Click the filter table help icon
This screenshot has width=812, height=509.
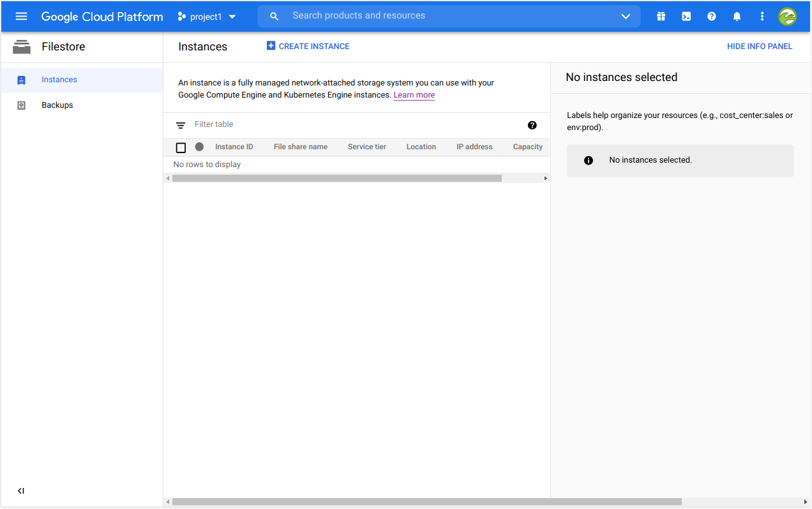(532, 125)
